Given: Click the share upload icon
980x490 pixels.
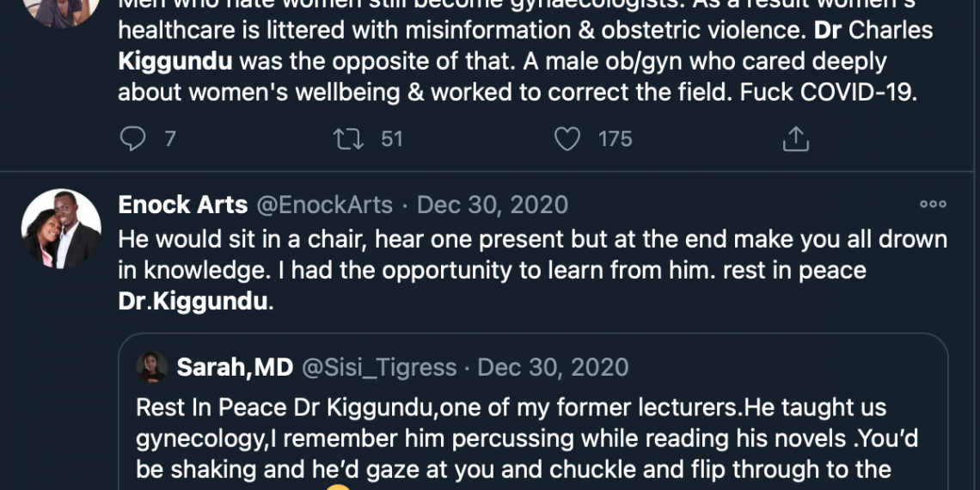Looking at the screenshot, I should [796, 138].
